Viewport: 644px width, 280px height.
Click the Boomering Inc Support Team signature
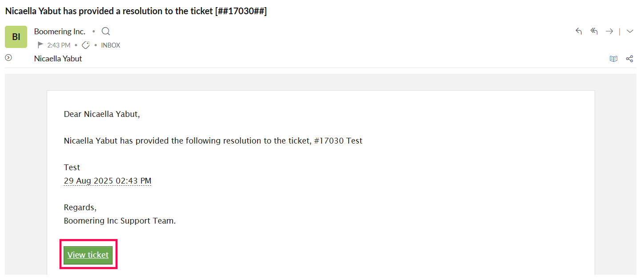pos(120,221)
